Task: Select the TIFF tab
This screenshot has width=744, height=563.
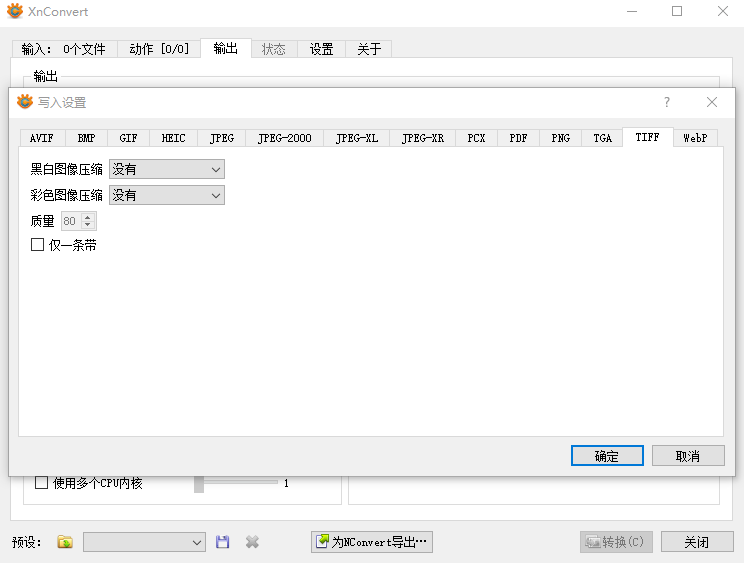Action: [x=648, y=137]
